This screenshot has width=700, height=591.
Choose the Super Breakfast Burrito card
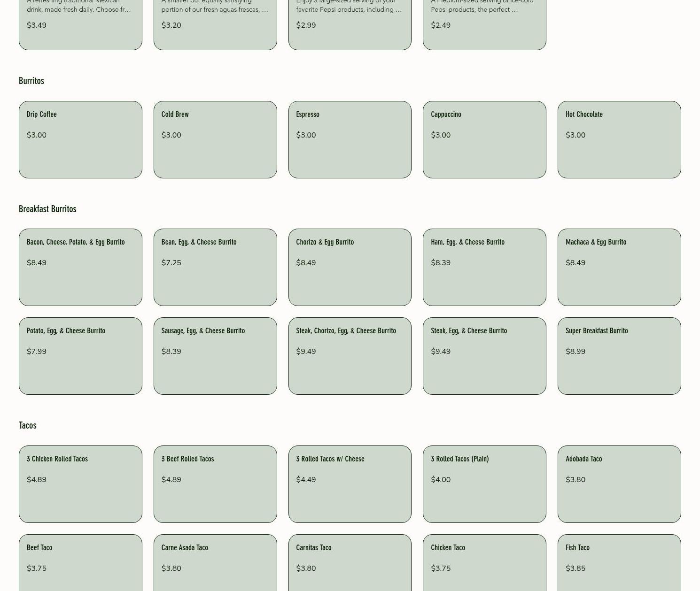click(x=619, y=356)
